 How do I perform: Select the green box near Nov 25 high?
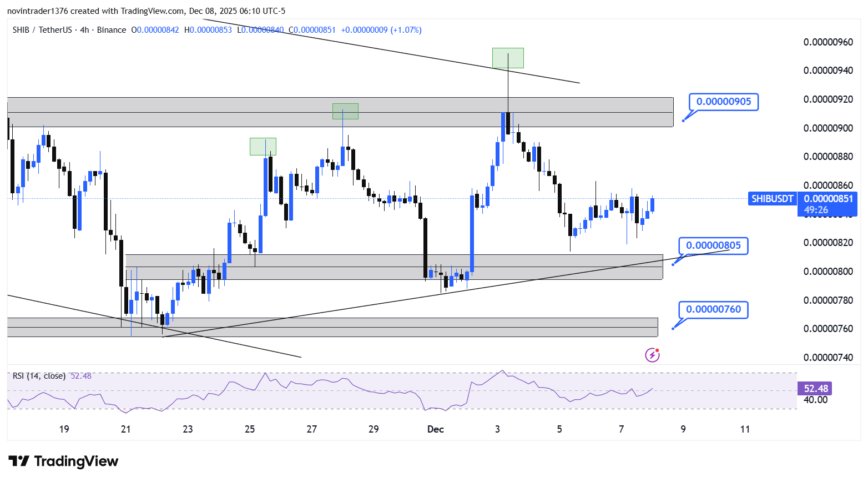(x=263, y=147)
